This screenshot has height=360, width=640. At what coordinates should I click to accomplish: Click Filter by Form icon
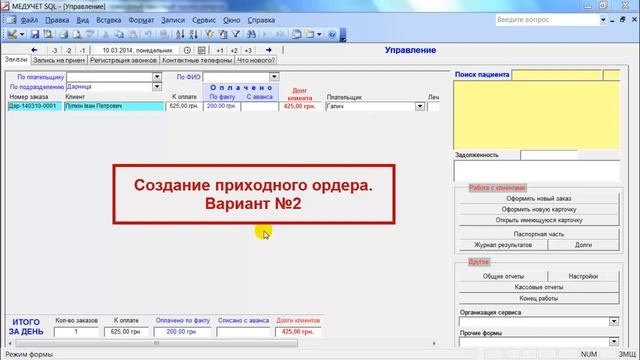(223, 35)
